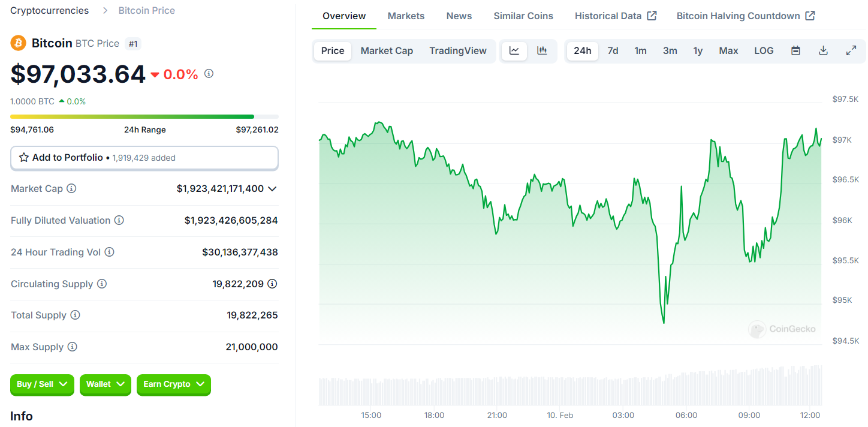Open the Cryptocurrencies breadcrumb link
This screenshot has height=427, width=868.
49,10
